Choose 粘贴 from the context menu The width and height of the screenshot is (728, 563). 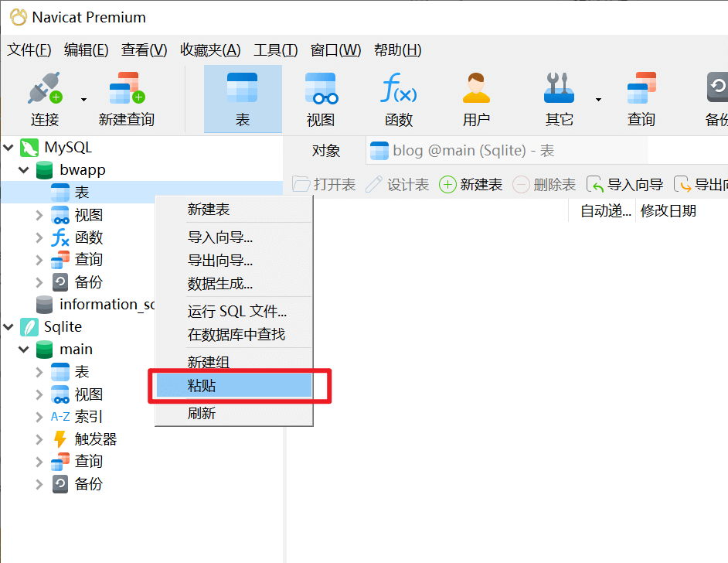[234, 386]
